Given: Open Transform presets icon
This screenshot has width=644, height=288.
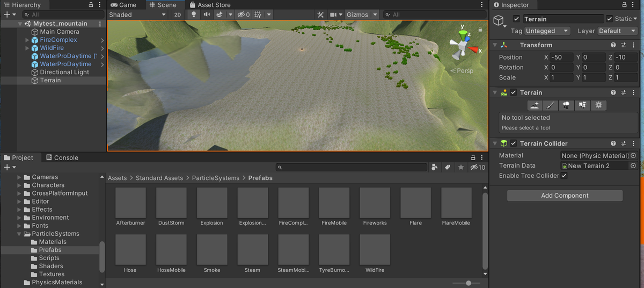Looking at the screenshot, I should coord(624,45).
